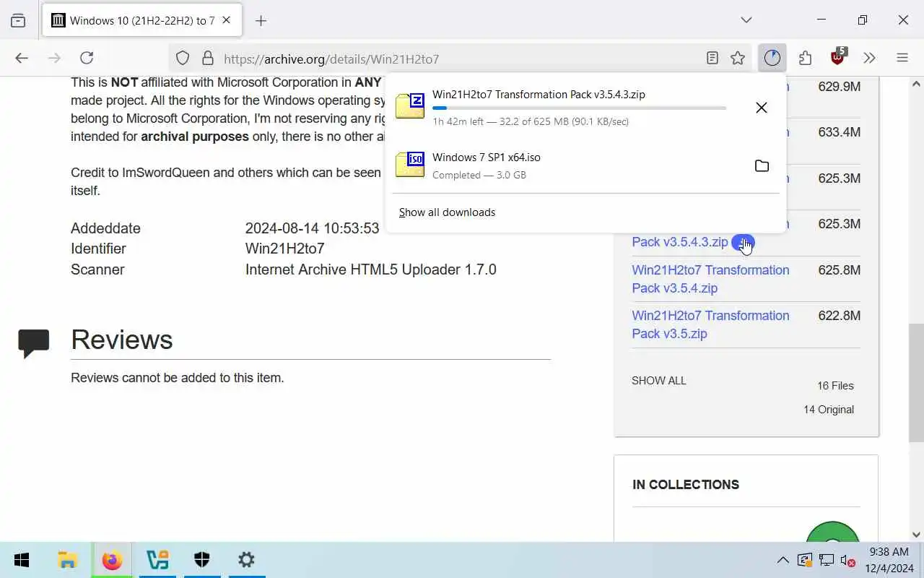Select Internet Archive HTML5 Uploader 1.7.0 text
This screenshot has width=924, height=578.
[x=371, y=269]
